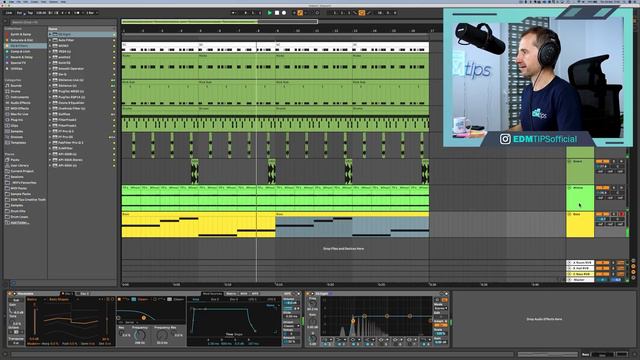Open the Matrix tab in Wavetable
Screen dimensions: 640x360
pyautogui.click(x=231, y=293)
